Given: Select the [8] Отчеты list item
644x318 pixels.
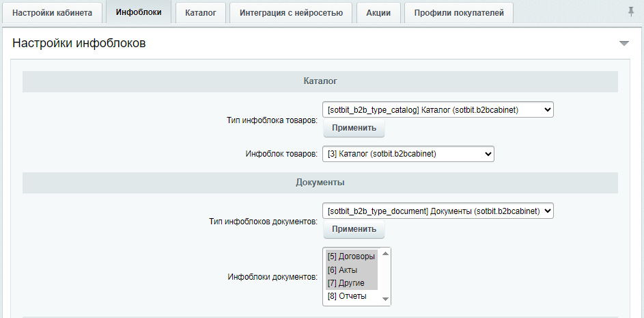Looking at the screenshot, I should point(352,296).
